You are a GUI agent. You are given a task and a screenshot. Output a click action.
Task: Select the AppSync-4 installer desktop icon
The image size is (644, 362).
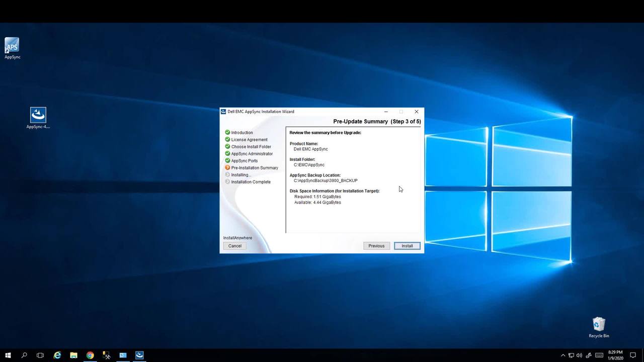tap(38, 118)
